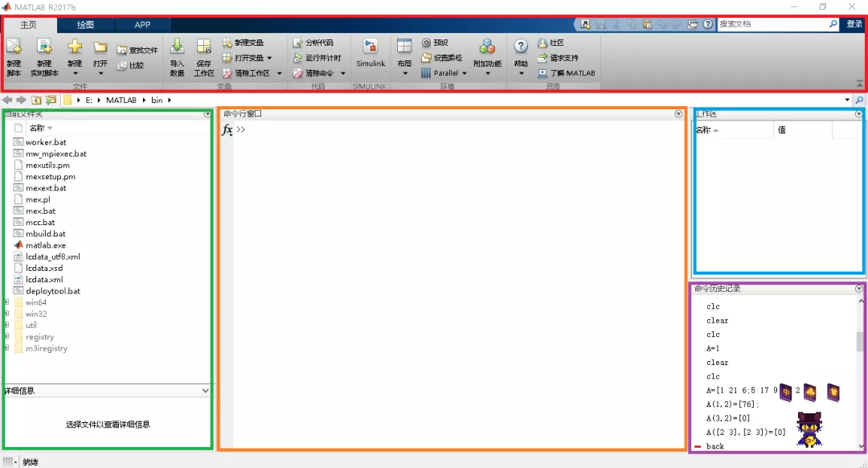
Task: Click the 登录 (Sign In) button
Action: pos(854,24)
